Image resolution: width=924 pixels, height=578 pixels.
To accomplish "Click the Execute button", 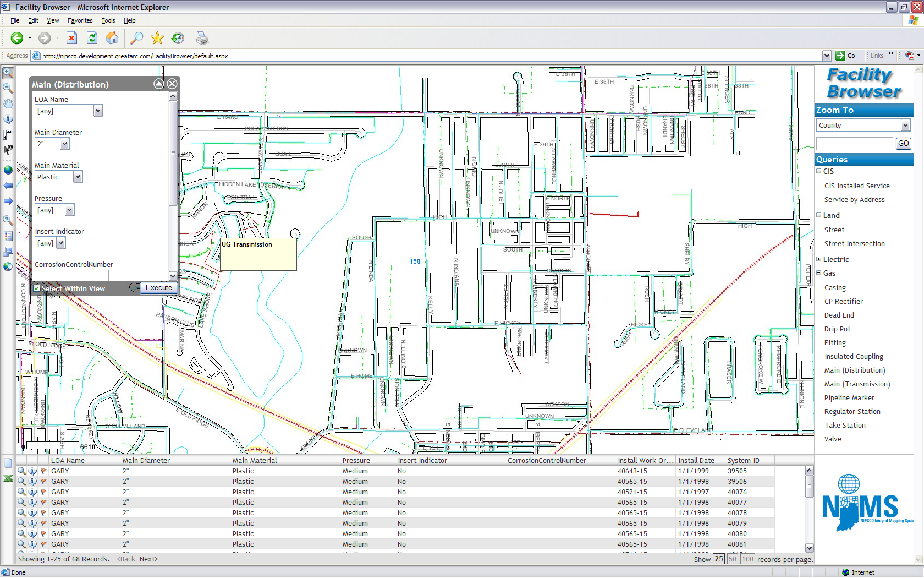I will coord(158,287).
